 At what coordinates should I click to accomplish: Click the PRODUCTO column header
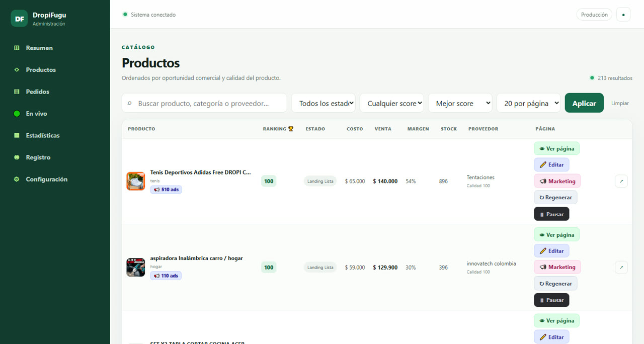[x=141, y=129]
